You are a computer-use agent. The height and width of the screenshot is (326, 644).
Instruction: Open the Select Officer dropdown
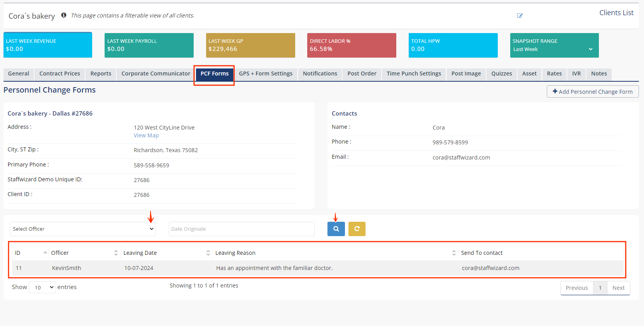click(x=83, y=229)
